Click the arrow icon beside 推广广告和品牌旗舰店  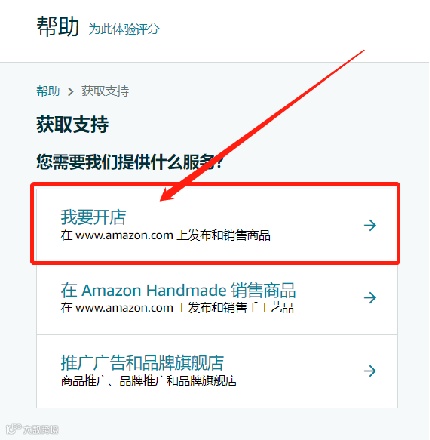click(x=370, y=370)
